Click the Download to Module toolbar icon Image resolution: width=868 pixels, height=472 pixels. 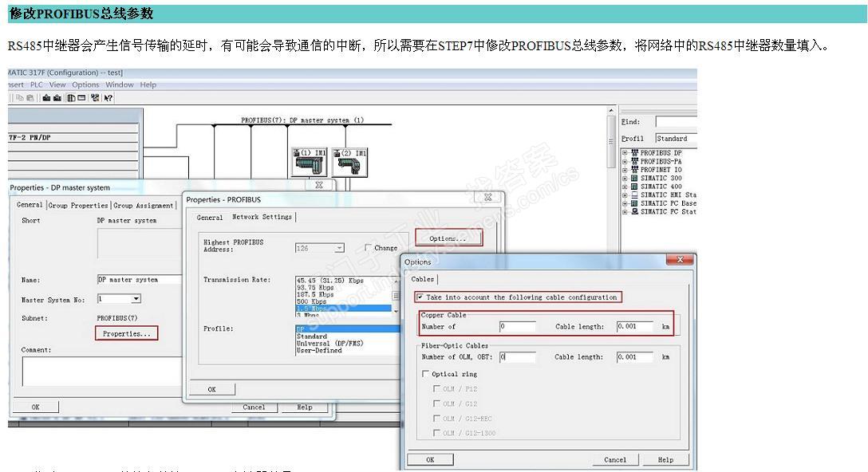tap(46, 98)
